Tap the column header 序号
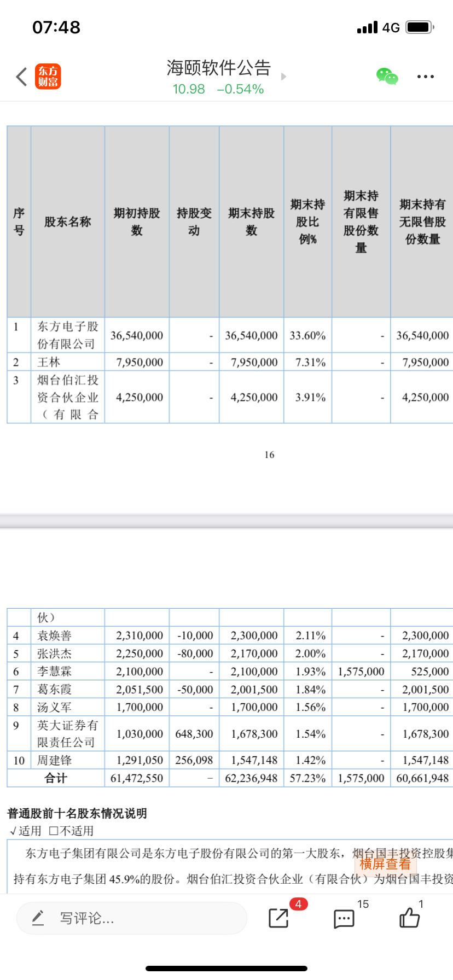 (x=19, y=221)
